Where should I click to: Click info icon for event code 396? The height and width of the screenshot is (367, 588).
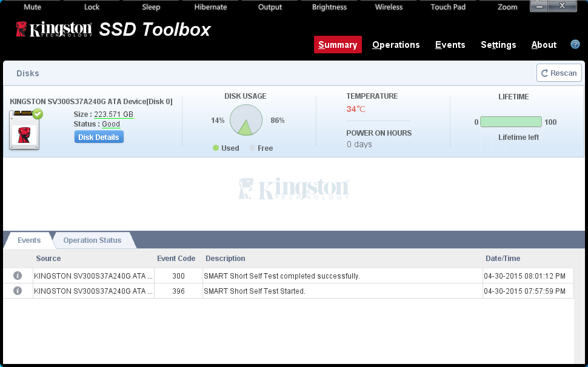click(18, 291)
